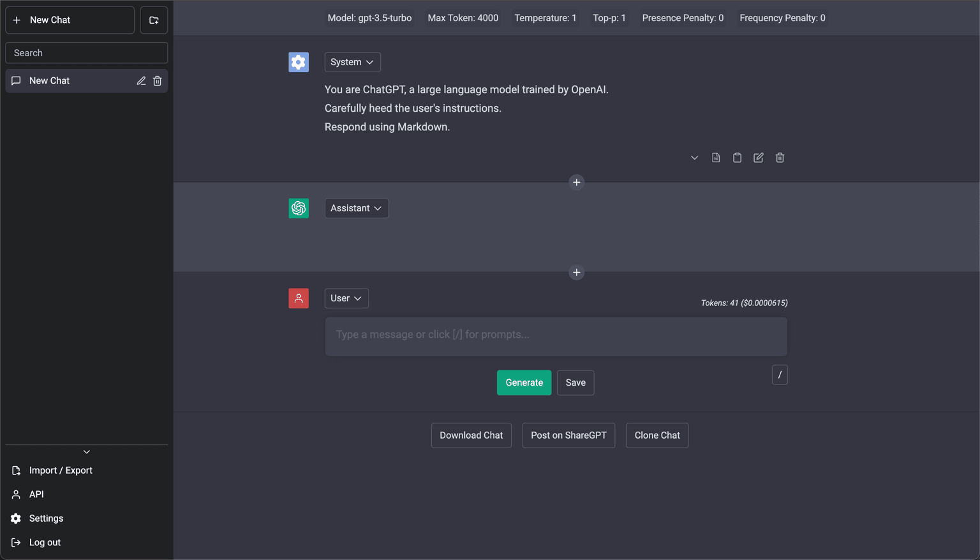The image size is (980, 560).
Task: Insert a message below the Assistant reply
Action: (x=576, y=272)
